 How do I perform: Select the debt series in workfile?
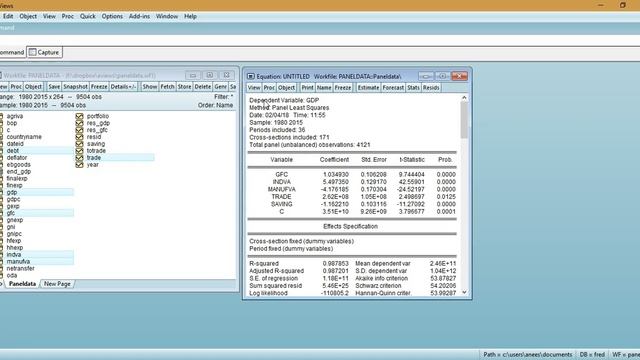(x=13, y=151)
